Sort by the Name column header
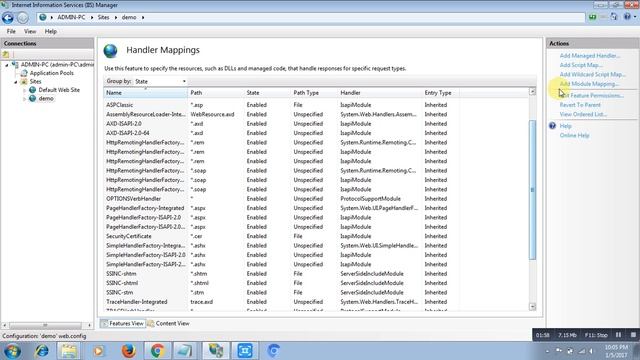 pyautogui.click(x=146, y=93)
